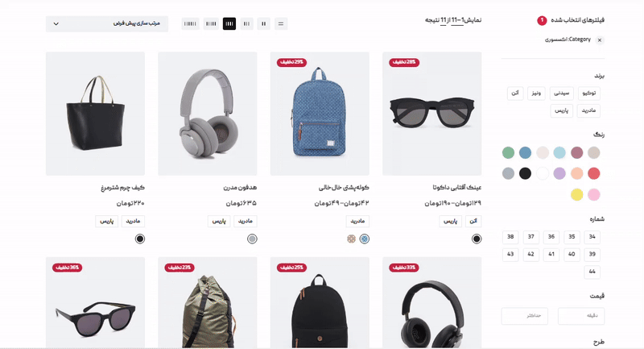Toggle the سیدنی brand filter
The height and width of the screenshot is (349, 644).
tap(561, 93)
